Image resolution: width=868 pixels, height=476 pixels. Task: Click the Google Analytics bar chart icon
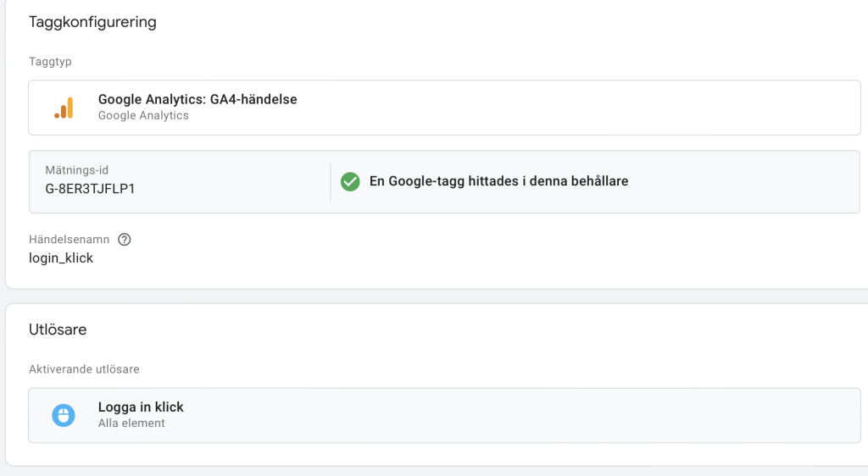(x=64, y=108)
